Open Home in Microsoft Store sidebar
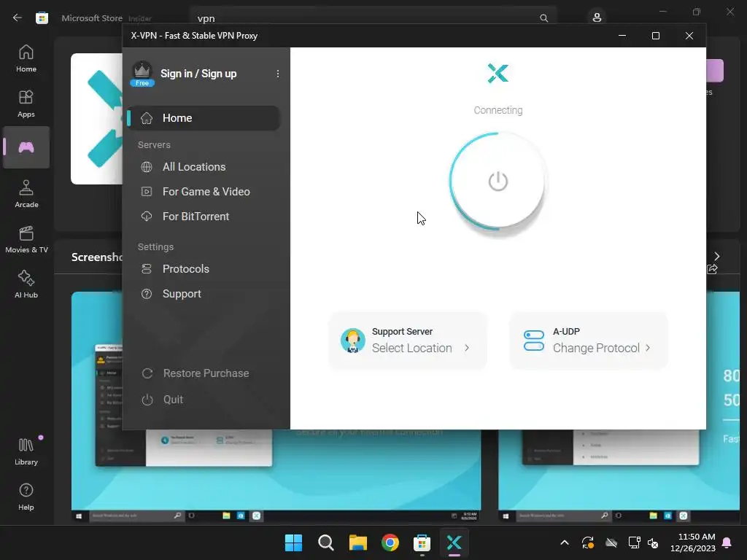 tap(26, 58)
